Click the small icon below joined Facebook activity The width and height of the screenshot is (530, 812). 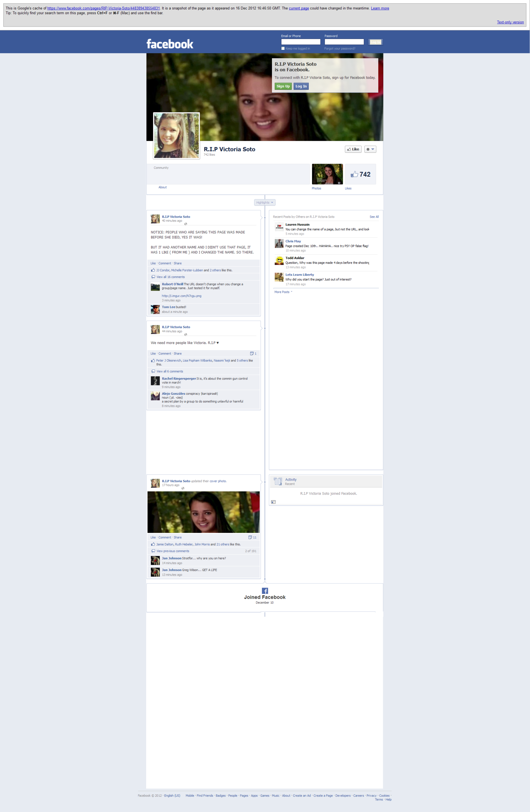(x=273, y=502)
